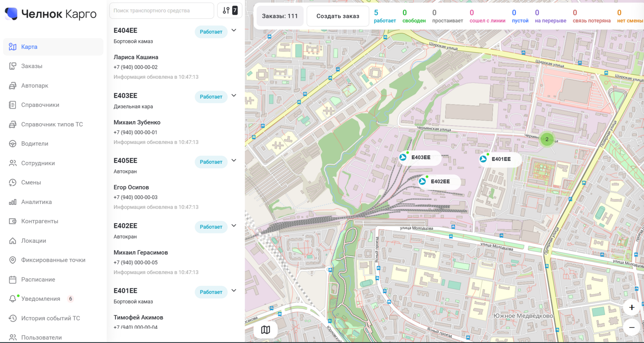Click the Расписание calendar icon
Viewport: 644px width, 343px height.
(13, 279)
